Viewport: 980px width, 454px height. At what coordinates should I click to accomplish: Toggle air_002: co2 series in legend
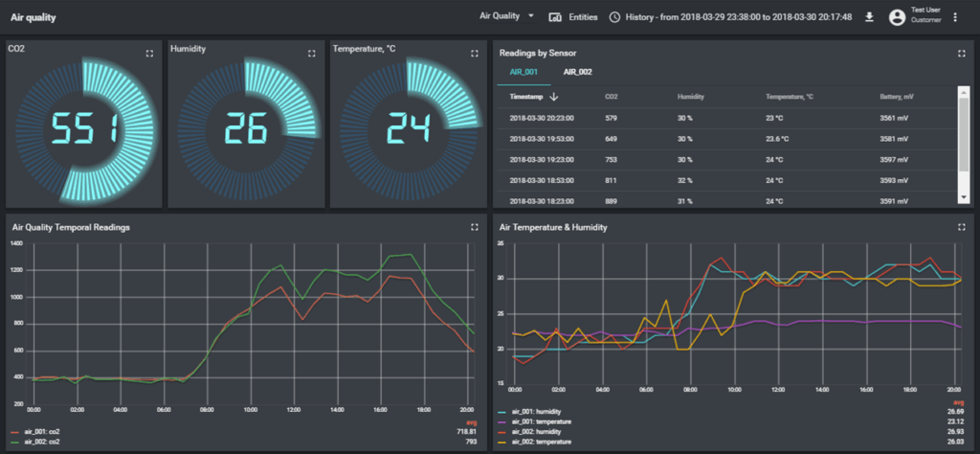tap(44, 442)
